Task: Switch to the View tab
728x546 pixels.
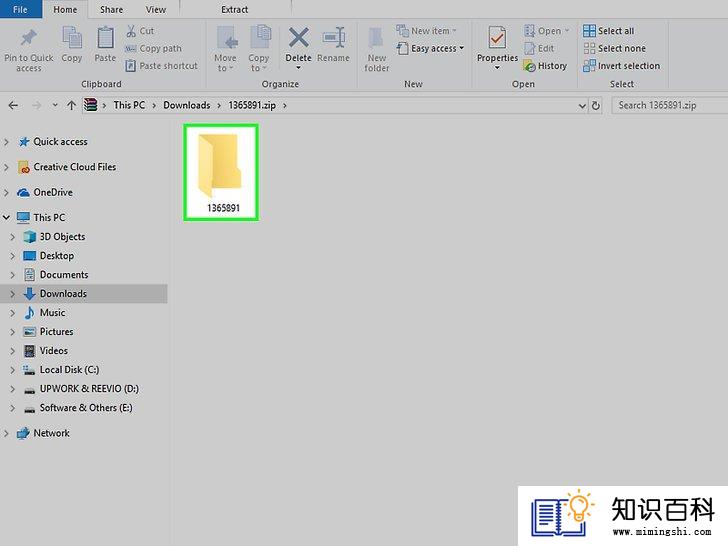Action: click(x=156, y=9)
